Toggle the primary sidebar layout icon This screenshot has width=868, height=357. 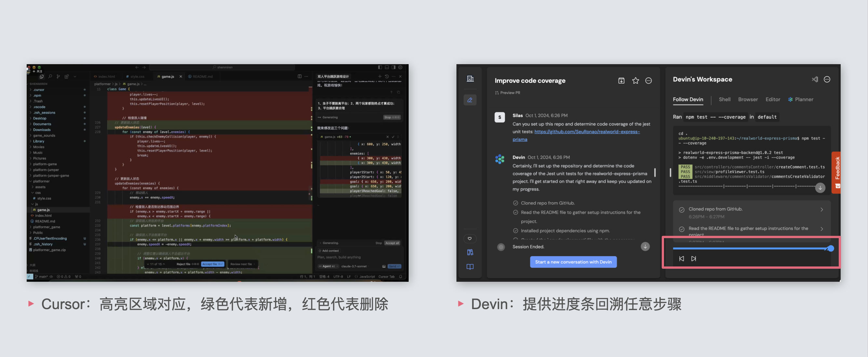(380, 67)
